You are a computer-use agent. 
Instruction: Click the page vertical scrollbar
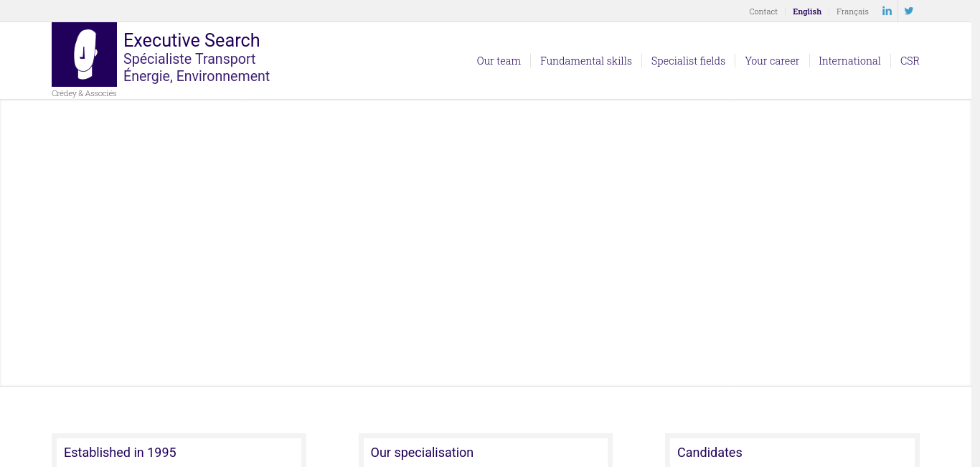tap(976, 233)
